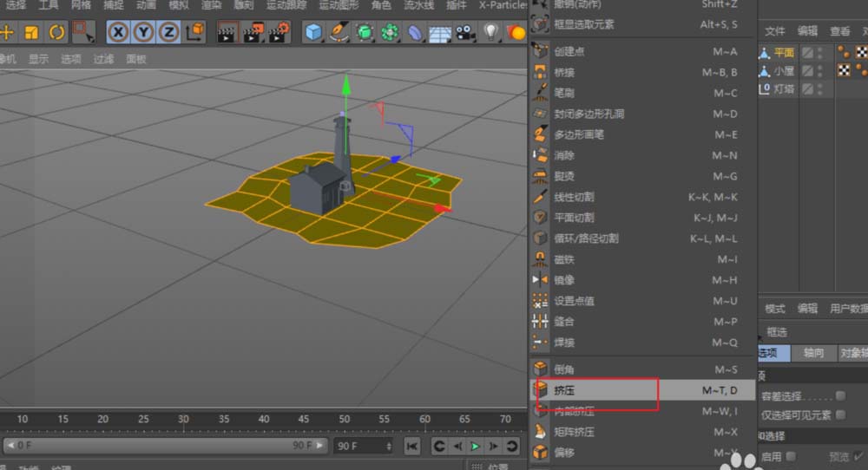The width and height of the screenshot is (868, 470).
Task: Select 倒角 (Bevel) menu entry
Action: click(x=564, y=369)
